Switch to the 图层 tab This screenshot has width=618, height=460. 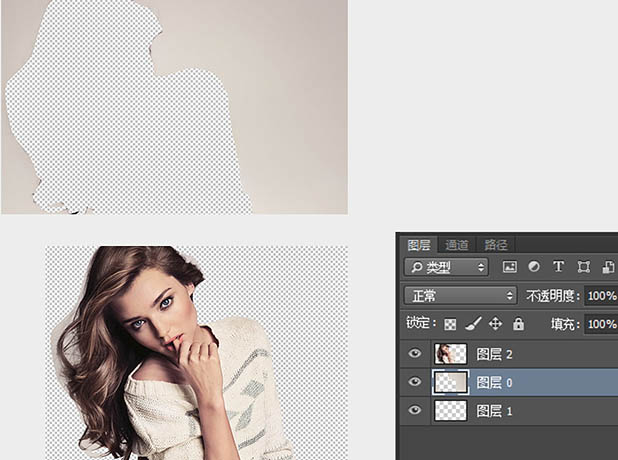(x=419, y=245)
